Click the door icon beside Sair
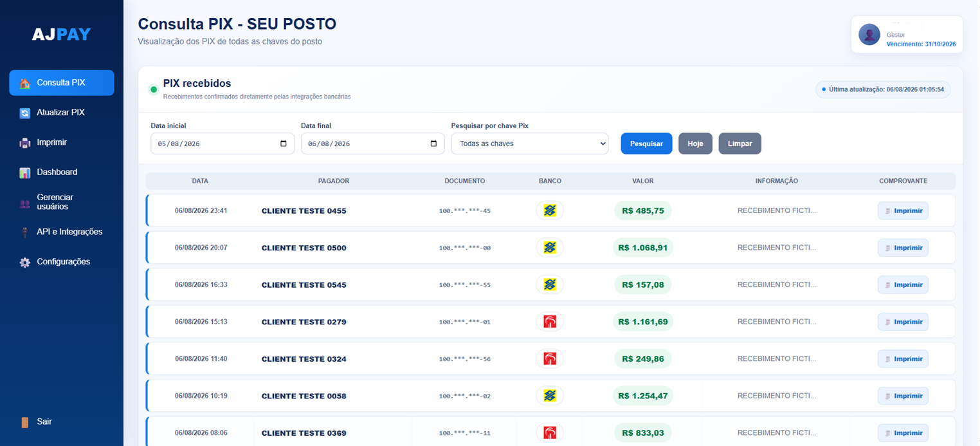980x446 pixels. pyautogui.click(x=24, y=422)
